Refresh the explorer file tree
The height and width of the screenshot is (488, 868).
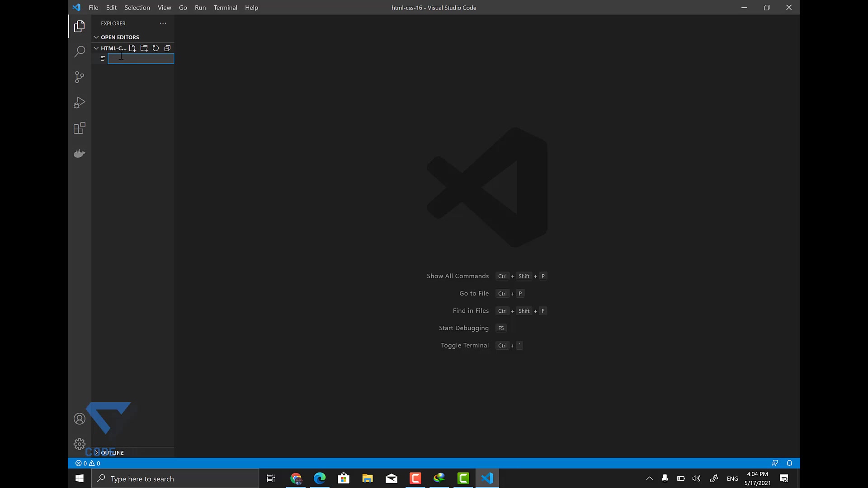point(156,48)
